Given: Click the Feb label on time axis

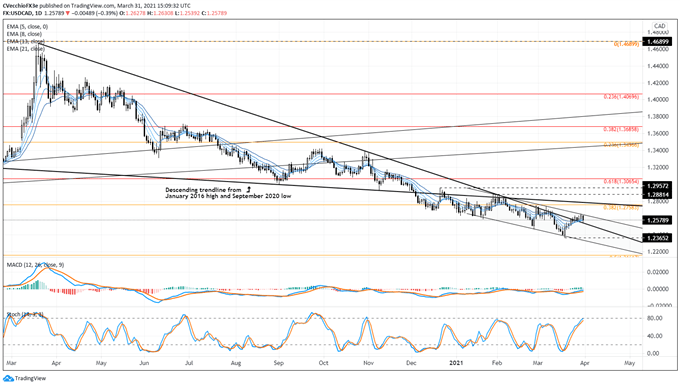Looking at the screenshot, I should (x=497, y=363).
